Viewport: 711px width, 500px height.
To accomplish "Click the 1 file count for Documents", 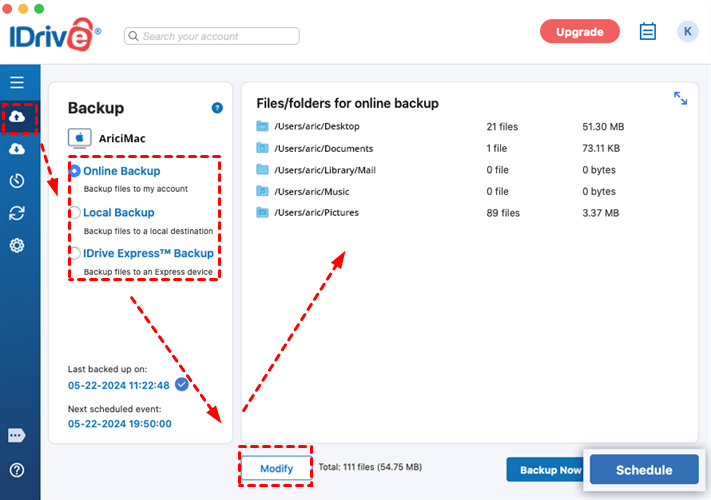I will 497,148.
